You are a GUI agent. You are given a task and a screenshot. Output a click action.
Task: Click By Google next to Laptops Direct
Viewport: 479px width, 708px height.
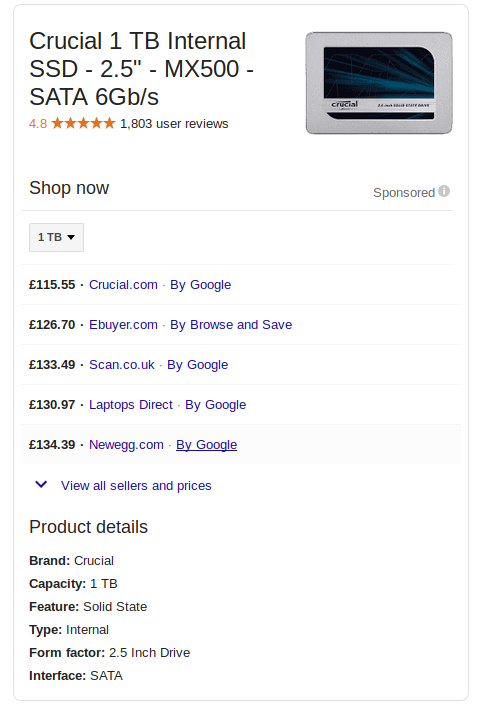coord(215,405)
